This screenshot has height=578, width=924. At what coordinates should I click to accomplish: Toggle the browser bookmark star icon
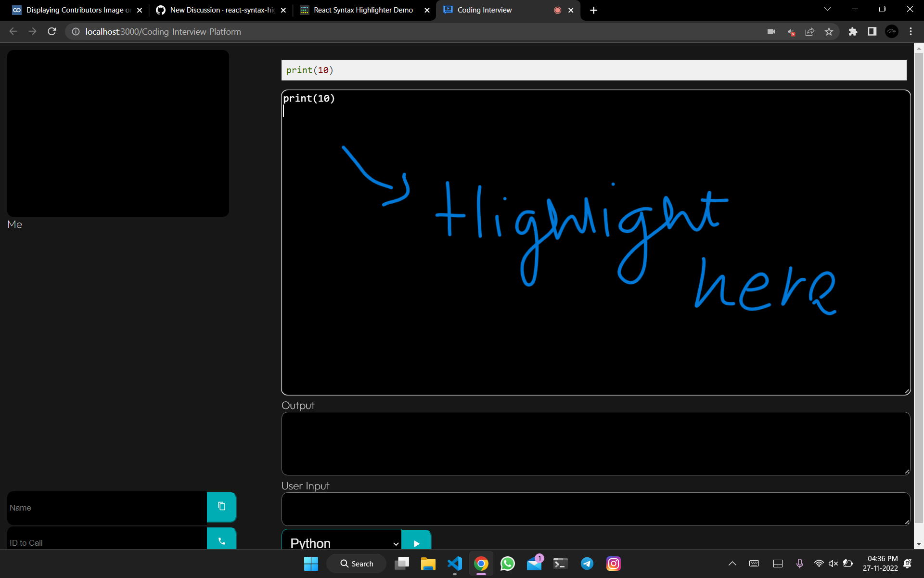coord(830,31)
